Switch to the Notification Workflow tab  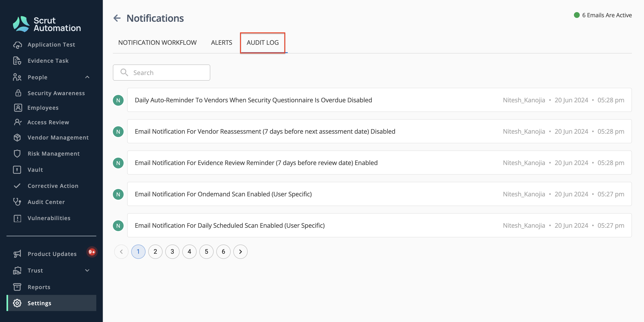point(157,43)
